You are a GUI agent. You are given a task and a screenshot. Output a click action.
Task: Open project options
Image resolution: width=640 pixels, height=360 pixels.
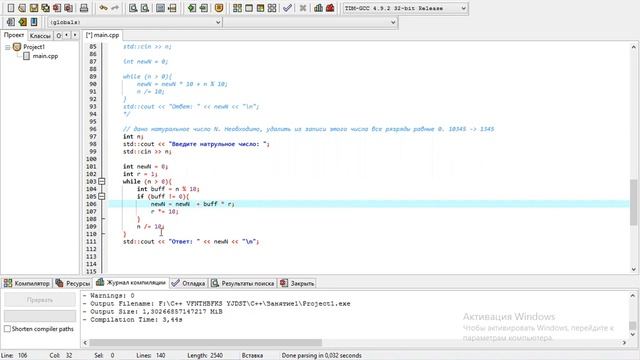(x=219, y=8)
